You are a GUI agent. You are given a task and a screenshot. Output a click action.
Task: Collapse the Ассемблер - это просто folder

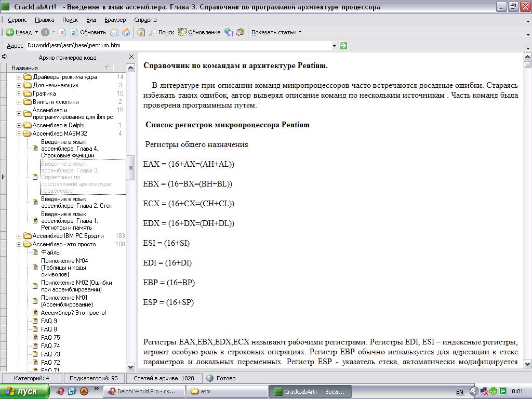pyautogui.click(x=19, y=244)
